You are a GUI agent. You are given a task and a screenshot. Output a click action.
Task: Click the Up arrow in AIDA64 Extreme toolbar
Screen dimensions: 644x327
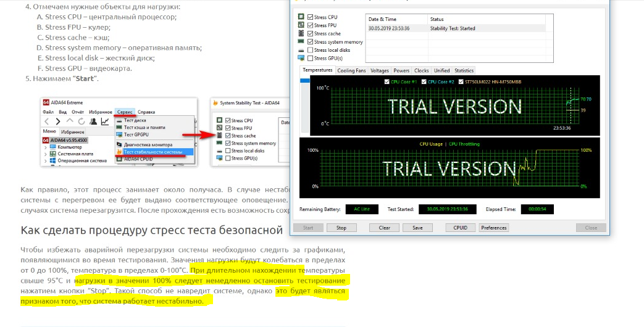pos(70,122)
